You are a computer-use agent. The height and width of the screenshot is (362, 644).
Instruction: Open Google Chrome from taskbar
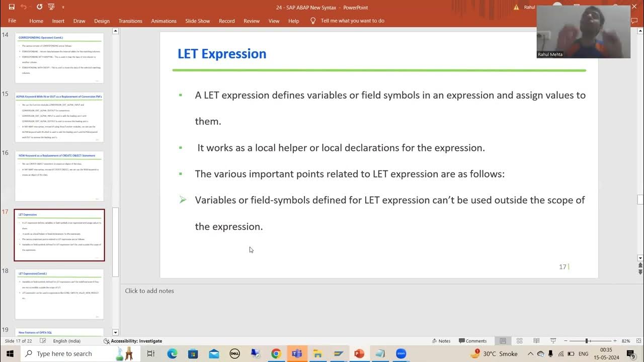276,354
